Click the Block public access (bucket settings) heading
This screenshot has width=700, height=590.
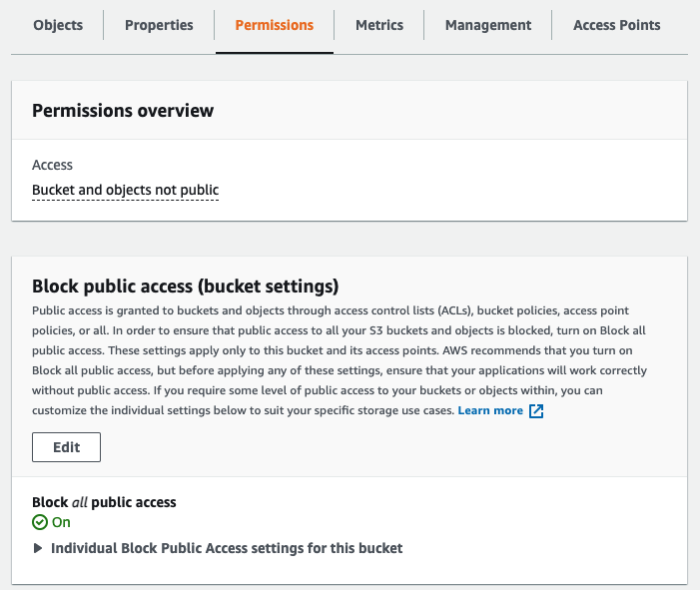186,287
